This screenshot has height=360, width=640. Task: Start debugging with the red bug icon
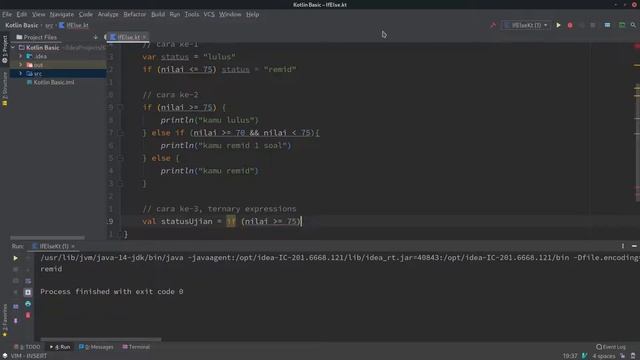(570, 25)
